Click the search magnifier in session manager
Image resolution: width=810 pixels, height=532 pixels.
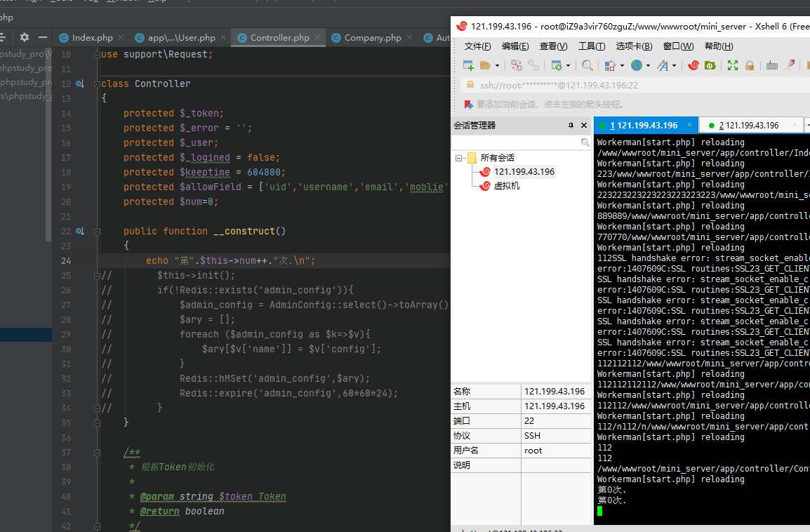click(x=585, y=142)
